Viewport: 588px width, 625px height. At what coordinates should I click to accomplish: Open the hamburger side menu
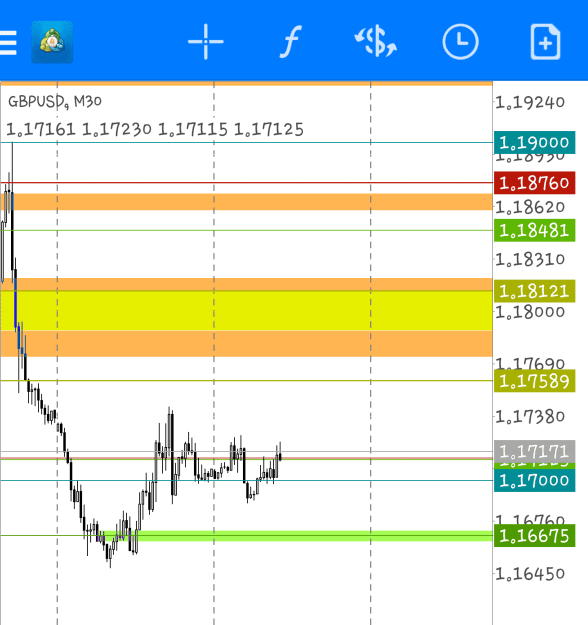[8, 42]
